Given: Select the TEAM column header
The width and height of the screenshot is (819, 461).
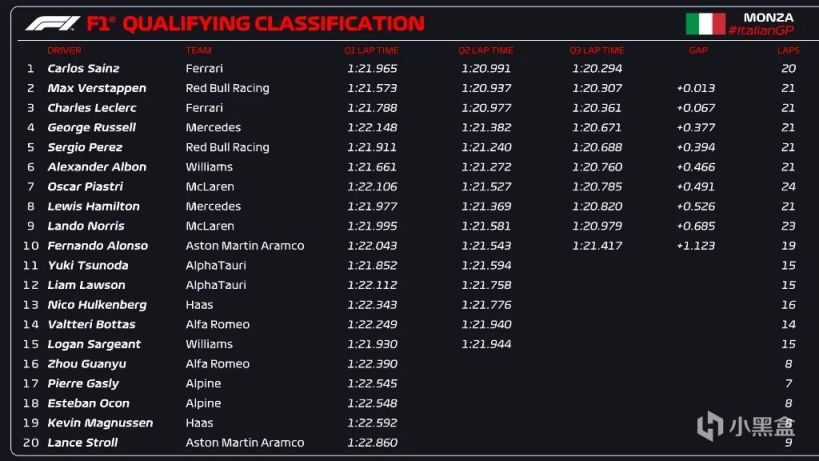Looking at the screenshot, I should click(198, 50).
